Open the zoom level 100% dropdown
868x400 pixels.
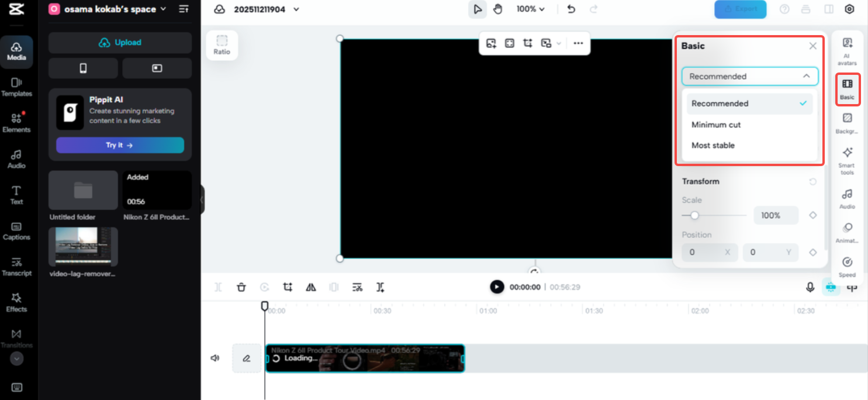(531, 9)
